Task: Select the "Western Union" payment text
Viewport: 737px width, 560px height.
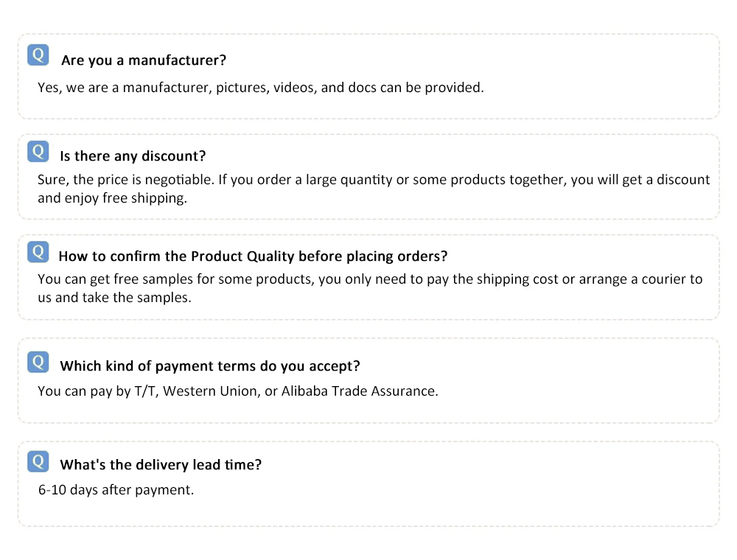Action: [x=210, y=391]
